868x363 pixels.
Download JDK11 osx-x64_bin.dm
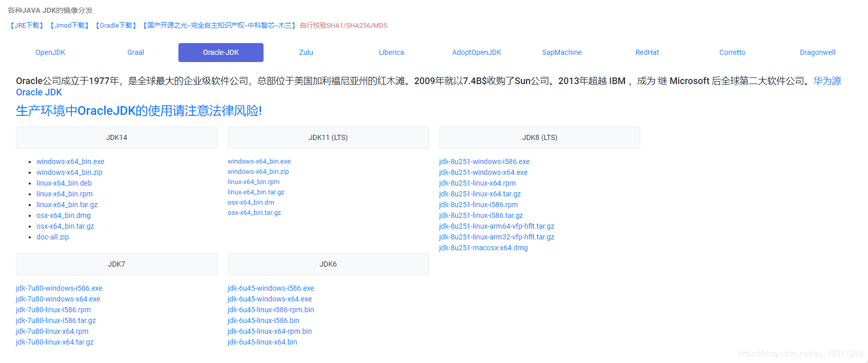coord(251,203)
